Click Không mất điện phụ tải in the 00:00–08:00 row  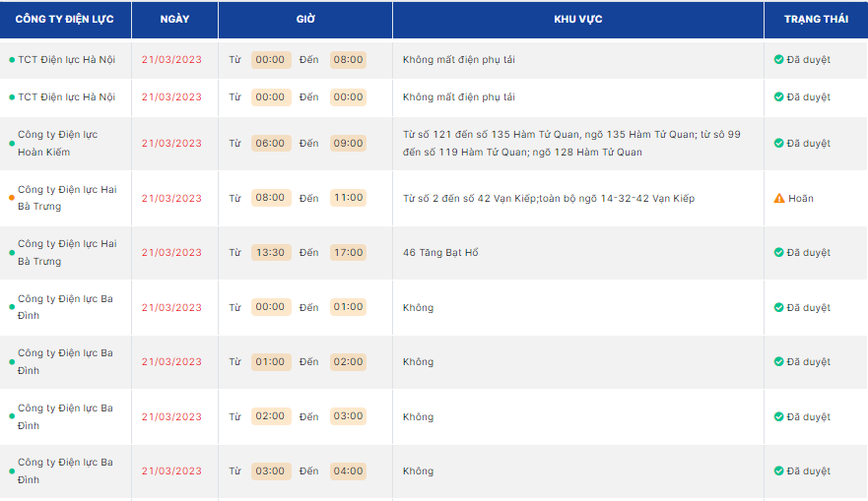pyautogui.click(x=459, y=60)
